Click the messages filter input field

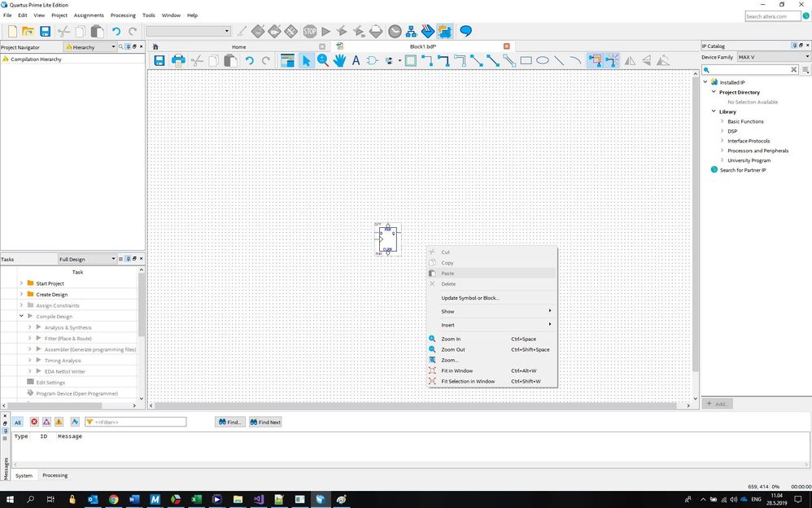point(140,422)
